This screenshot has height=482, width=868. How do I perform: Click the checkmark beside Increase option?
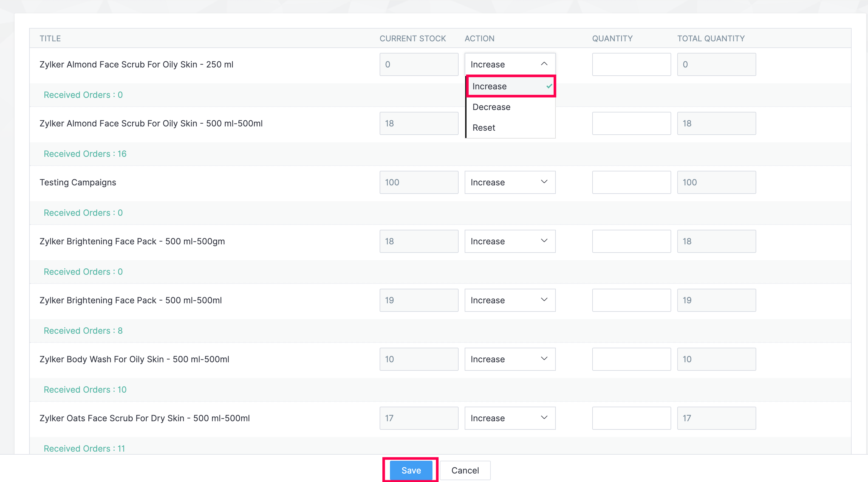click(549, 86)
